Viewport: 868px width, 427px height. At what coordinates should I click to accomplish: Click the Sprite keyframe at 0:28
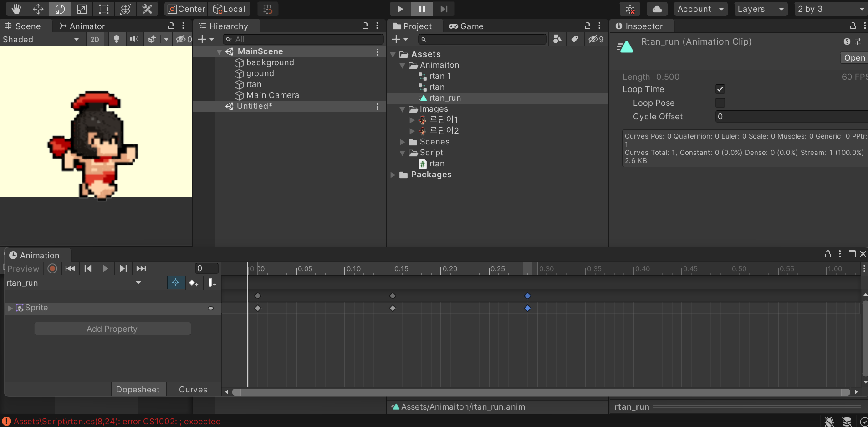[528, 309]
